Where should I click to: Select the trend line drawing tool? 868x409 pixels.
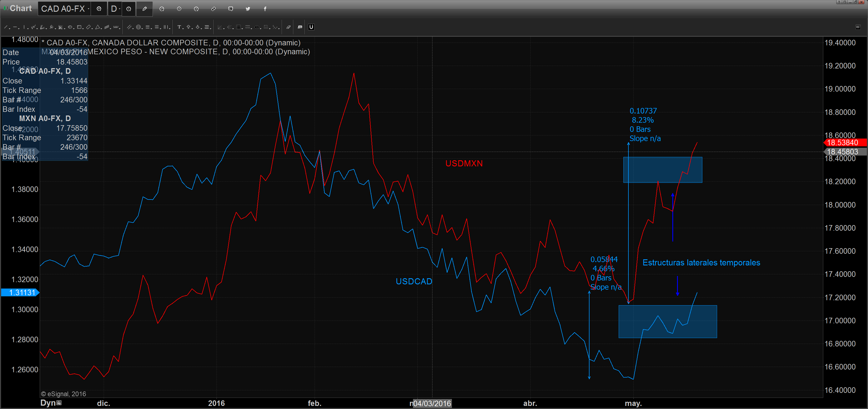[6, 27]
